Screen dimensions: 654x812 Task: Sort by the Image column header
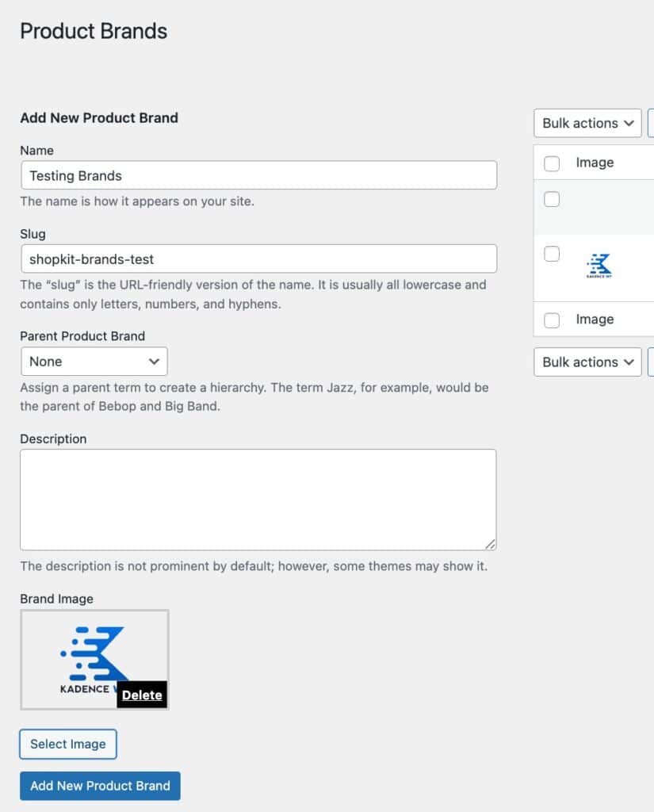[595, 163]
